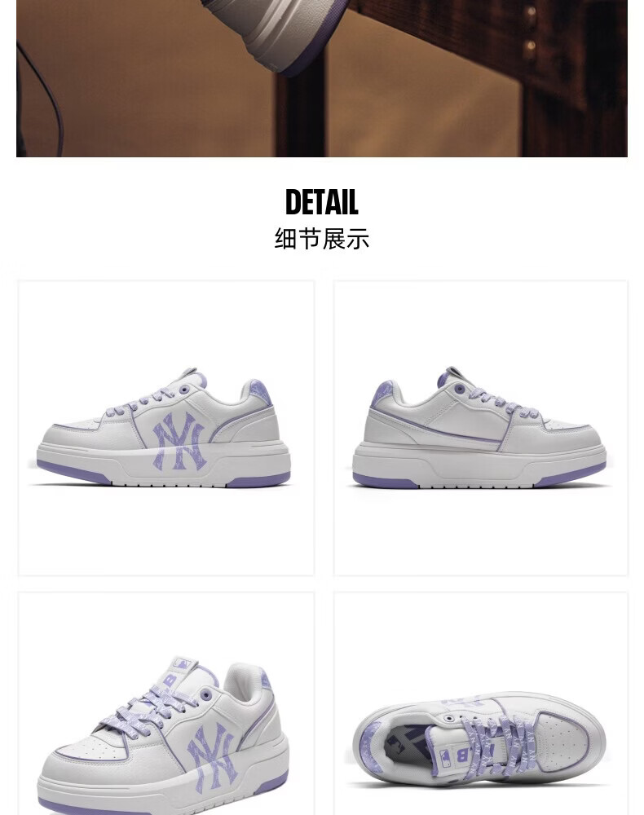The height and width of the screenshot is (815, 644).
Task: Click the purple heel tab on the NY-logo side-view sneaker
Action: coord(259,391)
